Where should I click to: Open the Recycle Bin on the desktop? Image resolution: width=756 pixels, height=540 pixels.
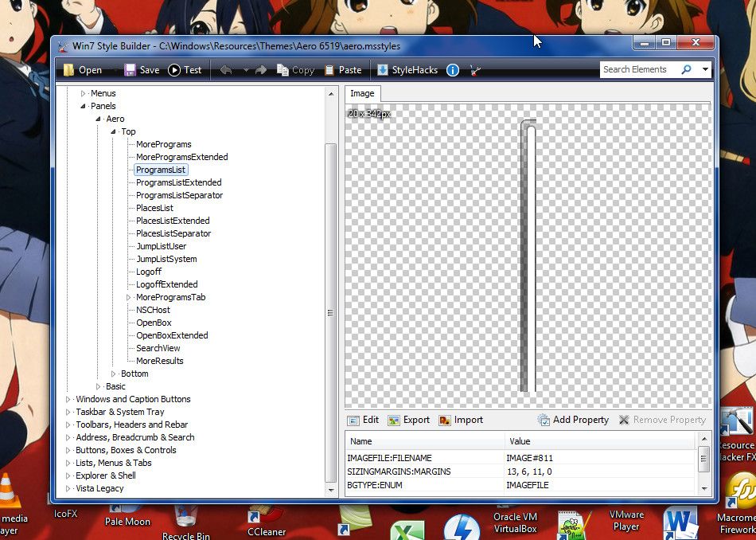186,523
